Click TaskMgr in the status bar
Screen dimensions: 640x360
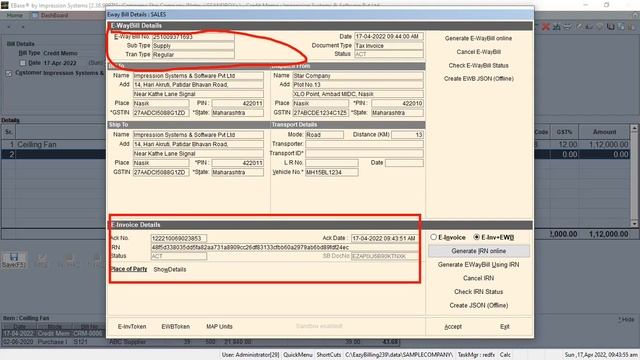(476, 355)
